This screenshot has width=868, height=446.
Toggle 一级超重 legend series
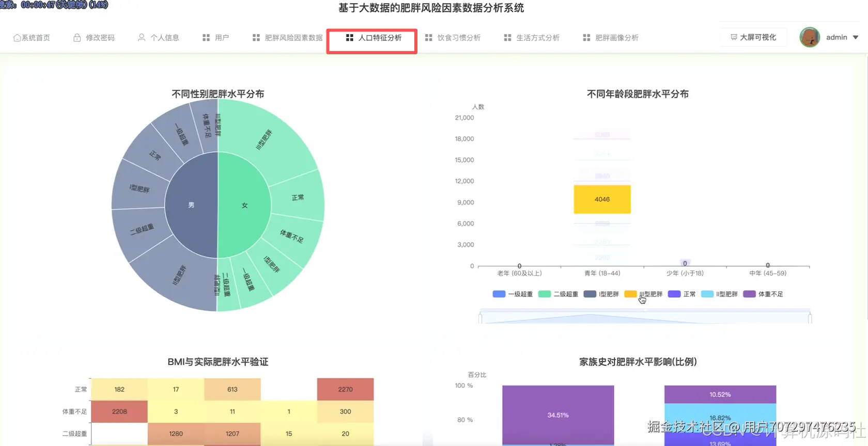pos(513,294)
